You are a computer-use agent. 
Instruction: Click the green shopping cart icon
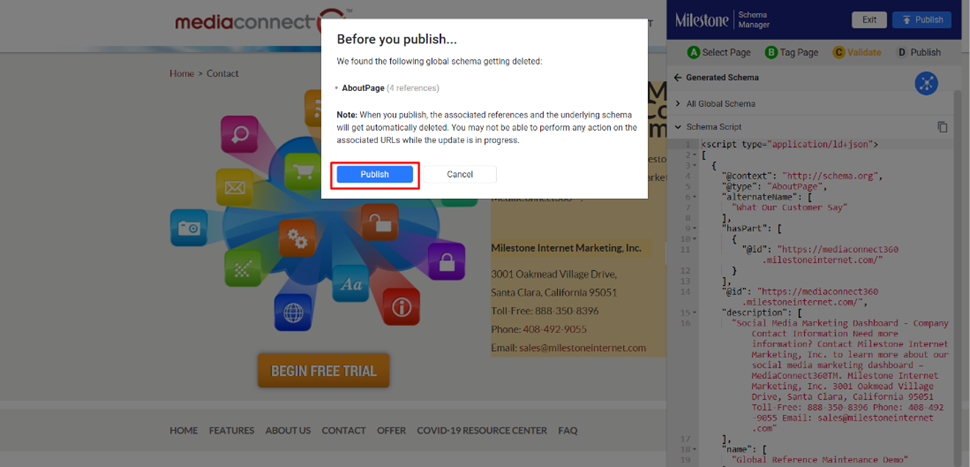(x=303, y=172)
